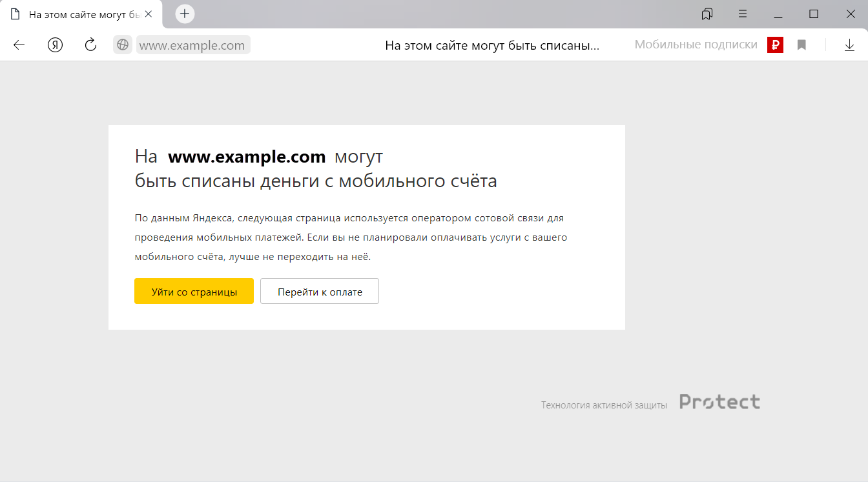
Task: Click 'Технология активной защиты' text
Action: click(604, 405)
